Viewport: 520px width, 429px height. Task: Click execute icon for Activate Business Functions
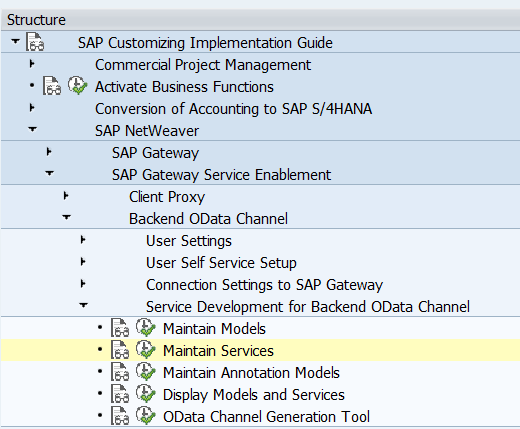(x=78, y=86)
